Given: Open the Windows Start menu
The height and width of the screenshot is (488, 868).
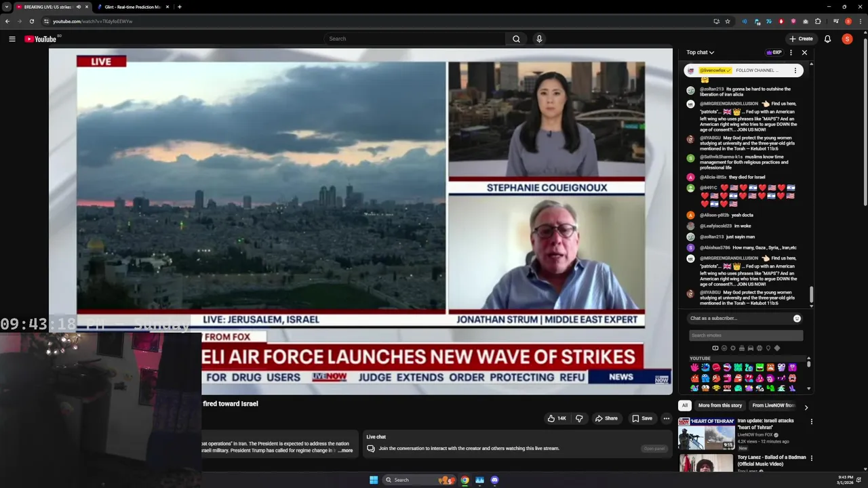Looking at the screenshot, I should (x=373, y=480).
